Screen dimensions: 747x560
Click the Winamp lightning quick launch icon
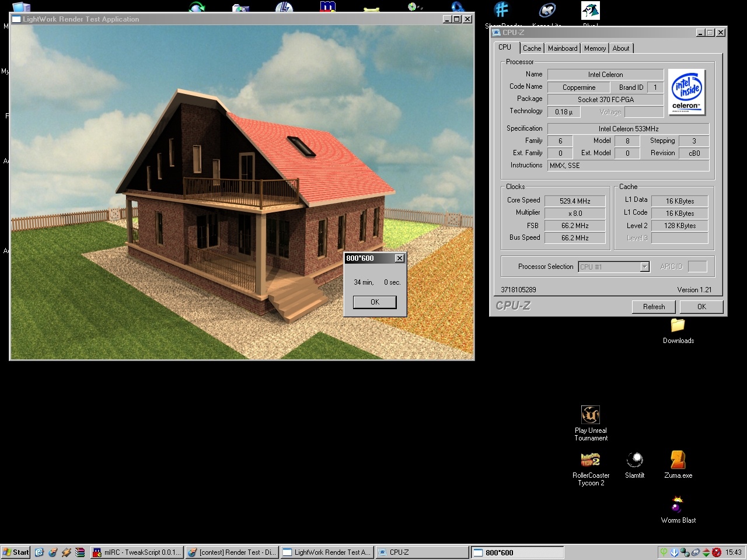(x=66, y=552)
